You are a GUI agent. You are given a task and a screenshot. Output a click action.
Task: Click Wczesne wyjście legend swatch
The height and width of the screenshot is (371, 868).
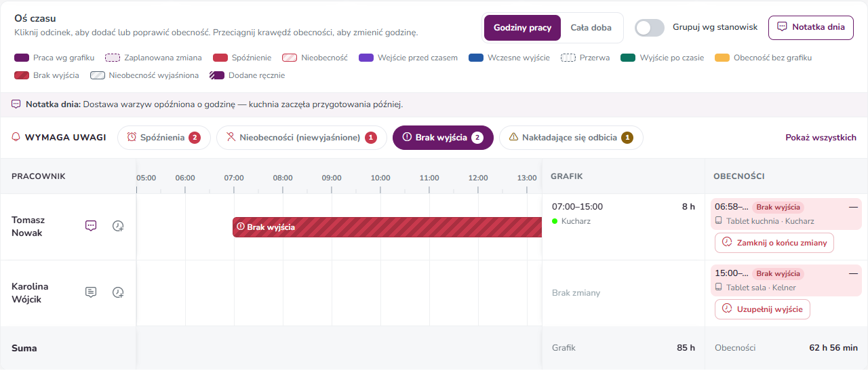point(475,58)
